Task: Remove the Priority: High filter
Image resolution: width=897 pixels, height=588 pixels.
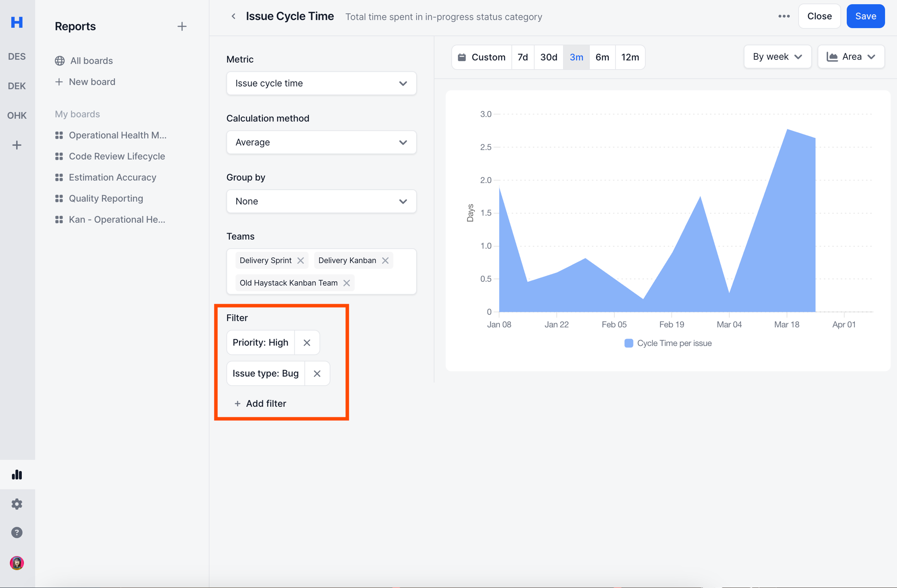Action: 307,342
